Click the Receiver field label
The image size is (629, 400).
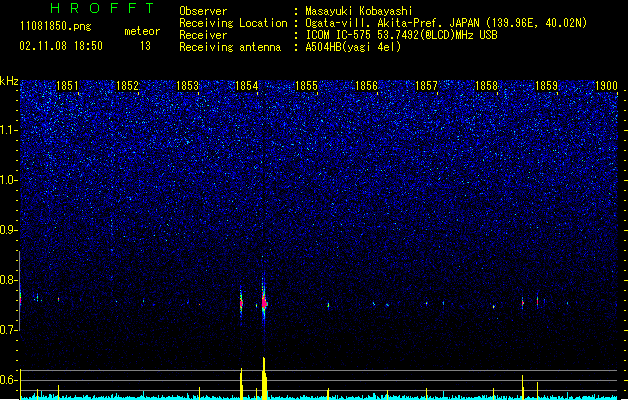203,35
